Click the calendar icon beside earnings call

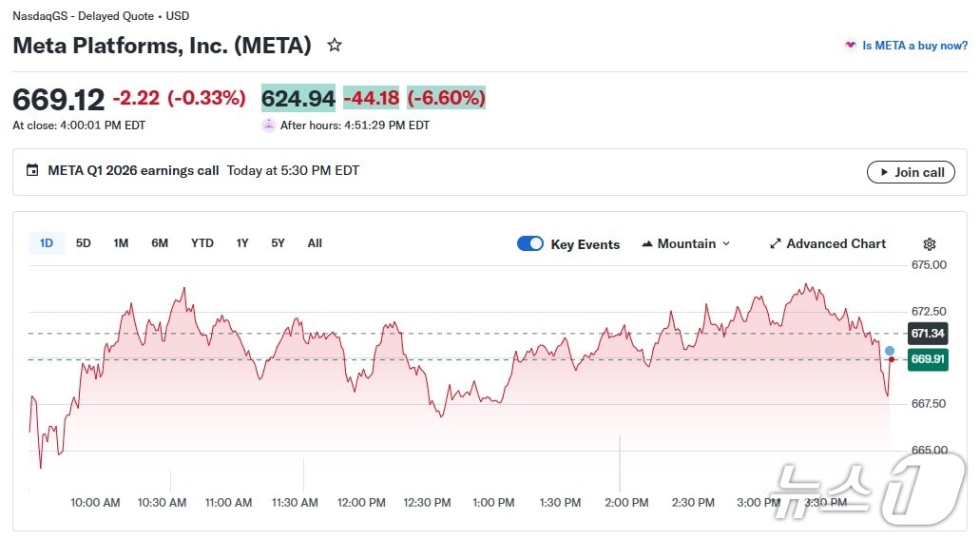tap(32, 171)
